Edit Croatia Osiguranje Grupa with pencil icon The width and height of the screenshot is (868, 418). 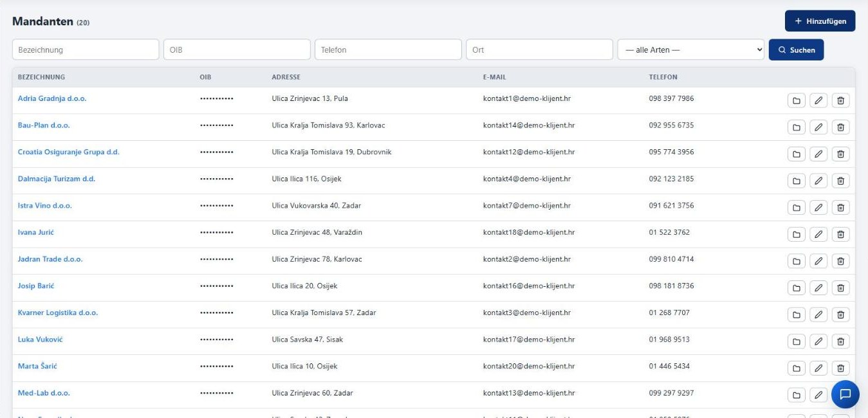[x=818, y=154]
